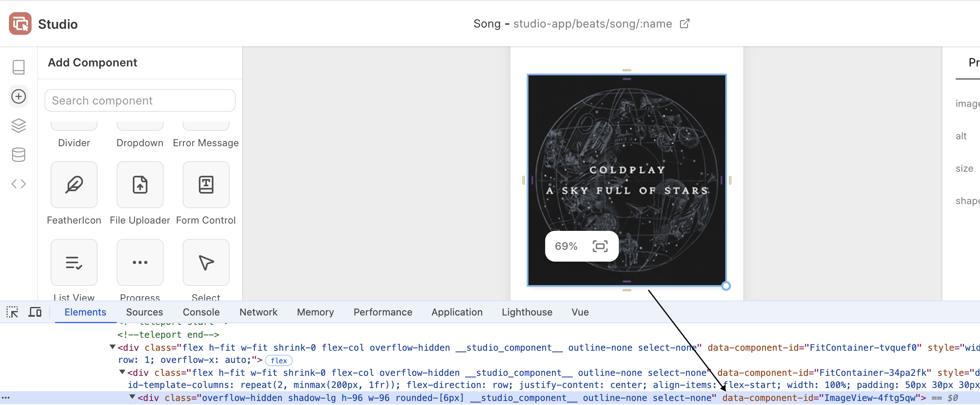Open the Network tab
The height and width of the screenshot is (405, 980).
pyautogui.click(x=258, y=312)
